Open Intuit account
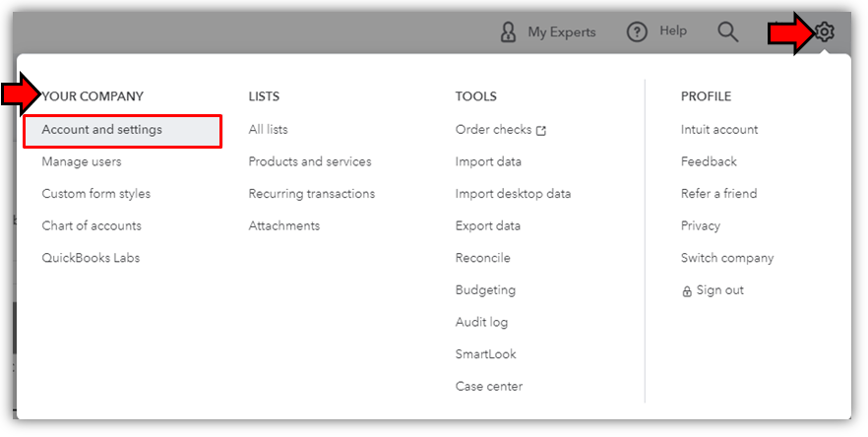This screenshot has width=868, height=437. click(x=719, y=130)
